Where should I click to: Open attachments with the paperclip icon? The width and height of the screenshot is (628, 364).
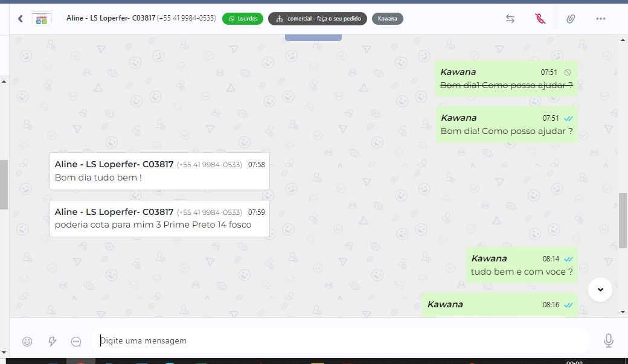[570, 19]
